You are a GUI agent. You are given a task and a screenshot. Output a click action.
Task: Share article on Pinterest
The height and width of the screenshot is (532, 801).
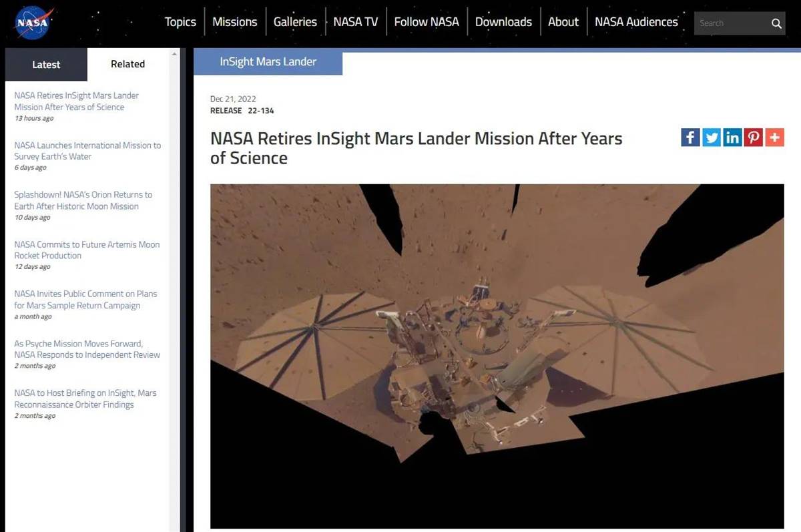tap(754, 138)
